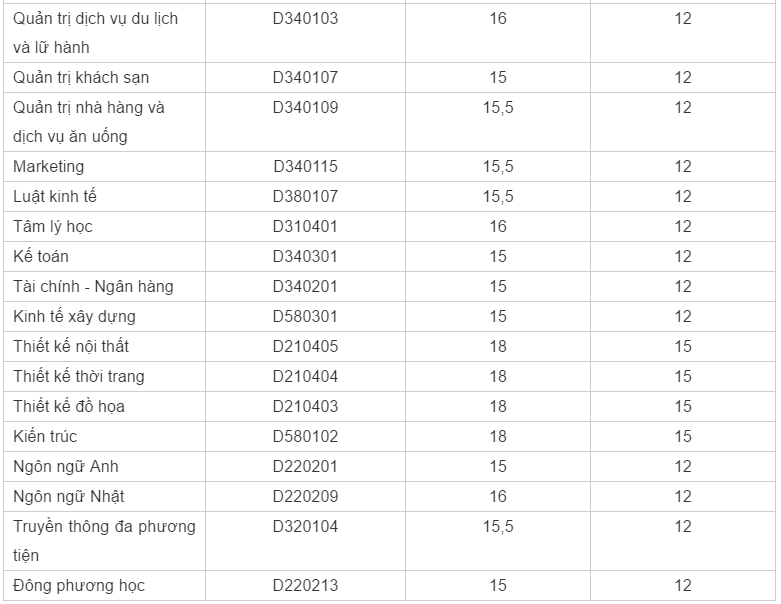Select the code D580301

305,317
